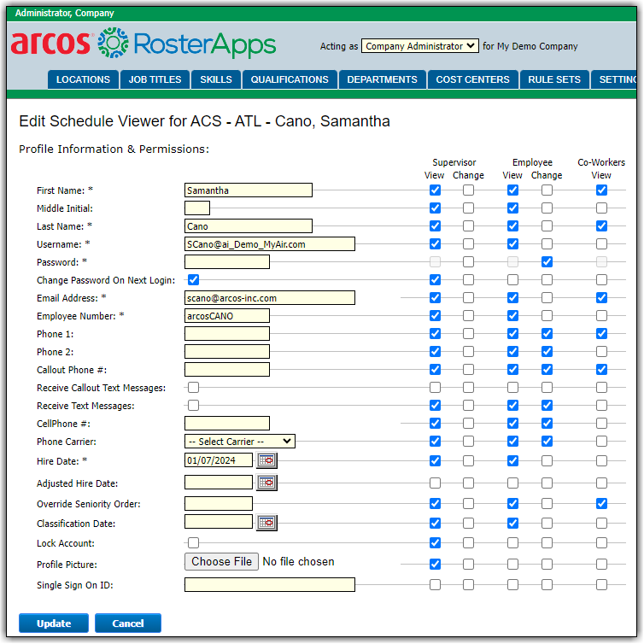Viewport: 644px width, 644px height.
Task: Click the Single Sign On ID field
Action: pyautogui.click(x=269, y=585)
